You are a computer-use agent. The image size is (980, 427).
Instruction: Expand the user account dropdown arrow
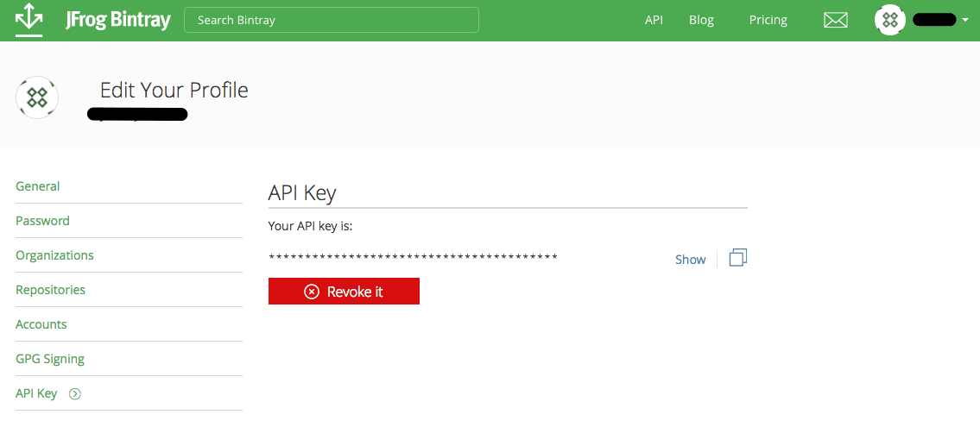click(965, 20)
